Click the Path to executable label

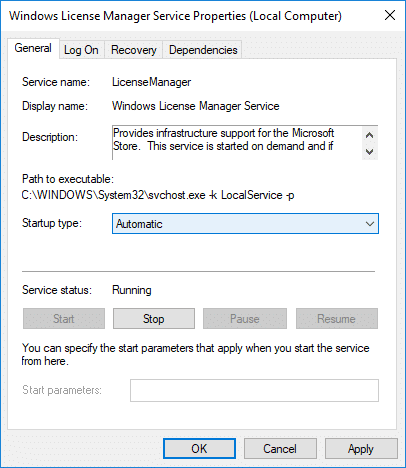(x=68, y=179)
